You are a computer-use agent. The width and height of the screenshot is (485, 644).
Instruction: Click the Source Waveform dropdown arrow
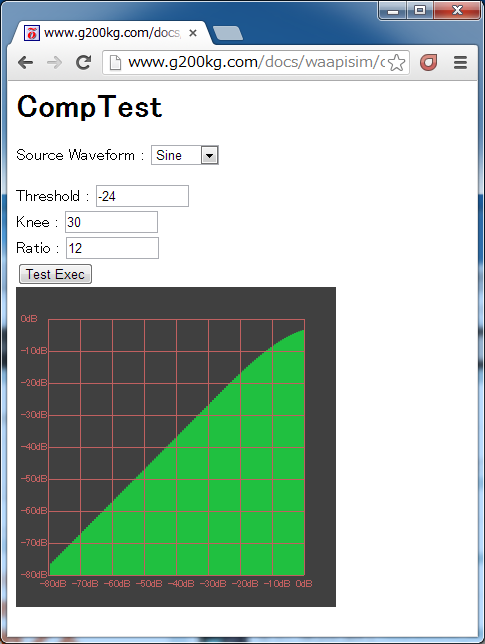pos(209,156)
